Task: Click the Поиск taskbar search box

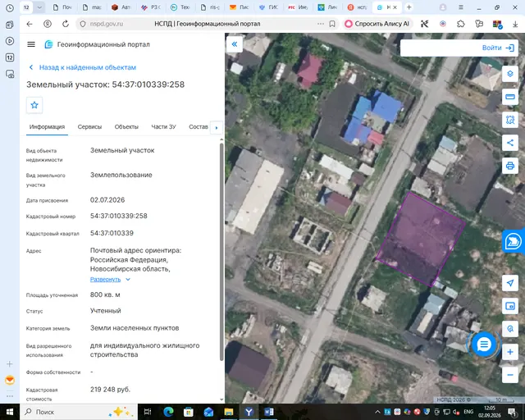Action: [79, 412]
